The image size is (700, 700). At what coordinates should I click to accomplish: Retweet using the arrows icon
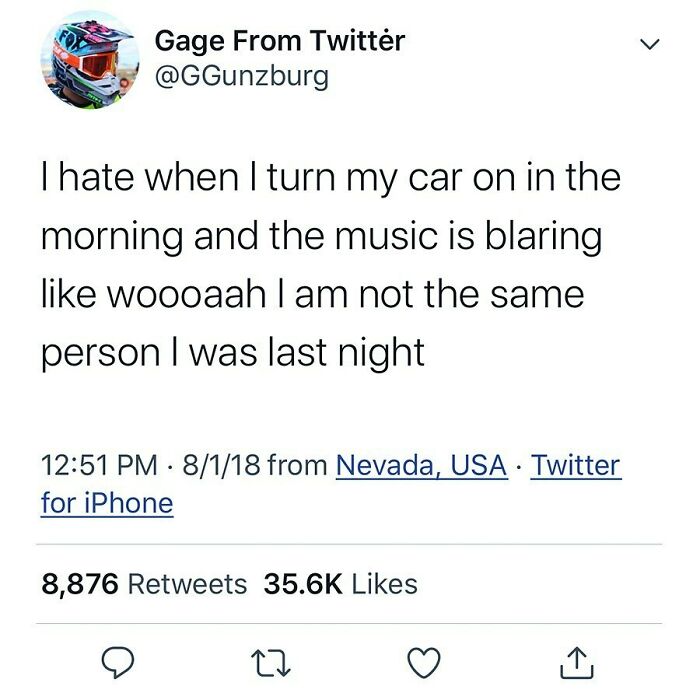[x=271, y=663]
